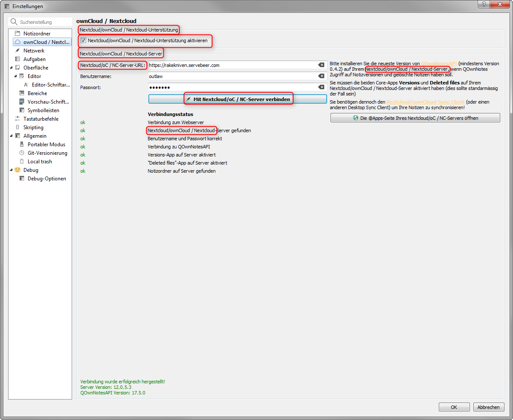This screenshot has height=420, width=513.
Task: Click status line Verbindung zu QOwnNotesAPI
Action: click(x=179, y=147)
